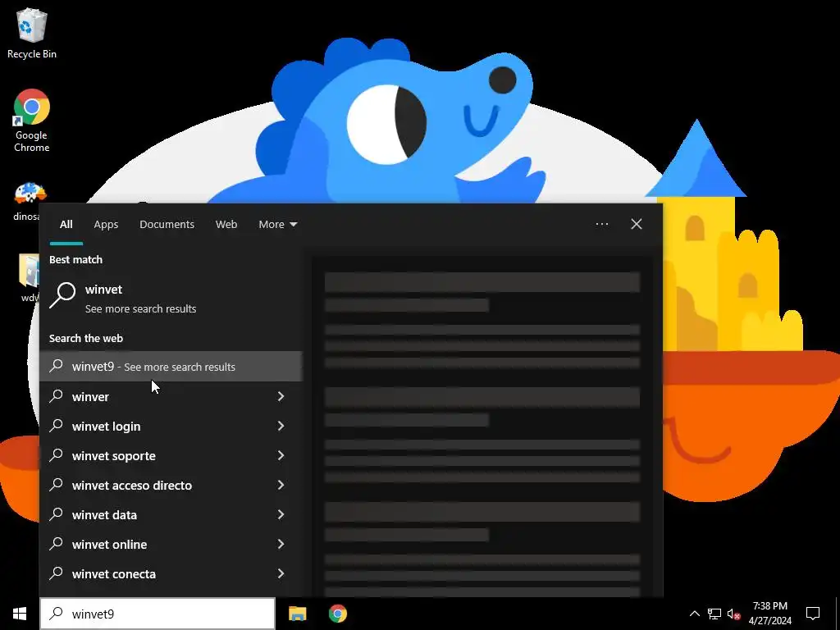Choose the winvet login suggestion
This screenshot has height=630, width=840.
[x=171, y=426]
